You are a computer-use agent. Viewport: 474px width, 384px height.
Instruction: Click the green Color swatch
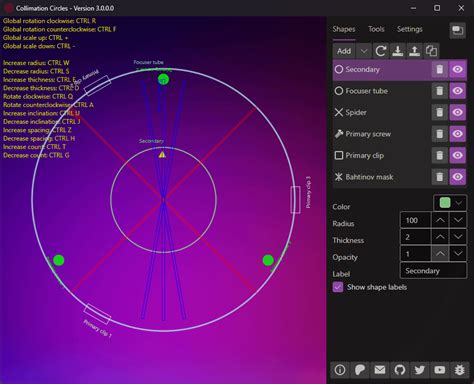(445, 203)
